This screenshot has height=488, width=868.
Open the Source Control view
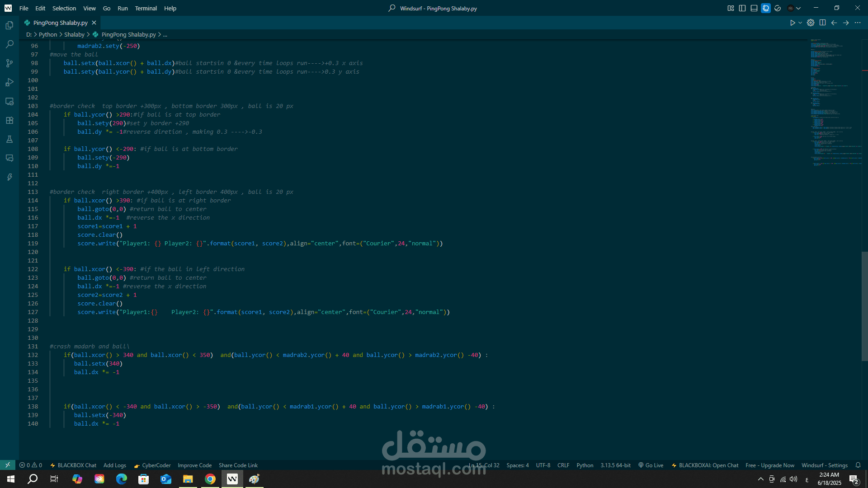pyautogui.click(x=9, y=63)
